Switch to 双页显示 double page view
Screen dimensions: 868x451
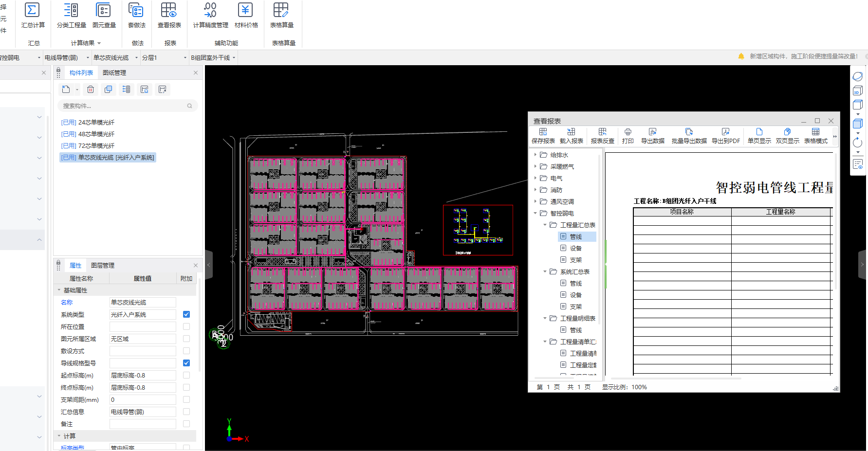[x=788, y=136]
